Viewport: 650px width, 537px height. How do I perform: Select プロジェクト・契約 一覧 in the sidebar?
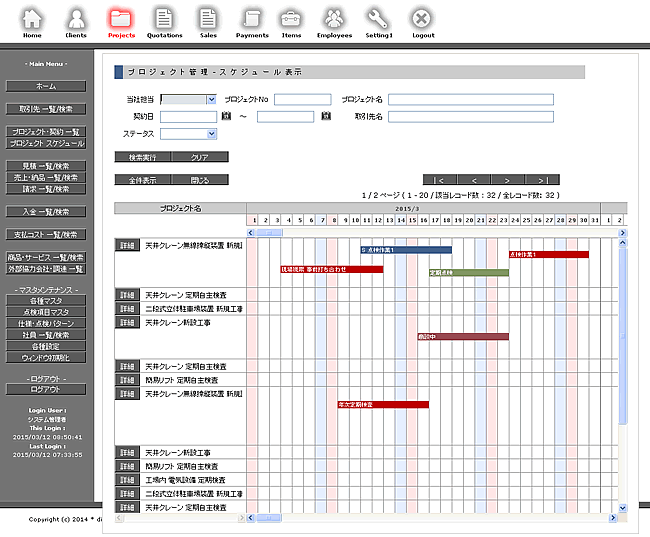coord(46,131)
